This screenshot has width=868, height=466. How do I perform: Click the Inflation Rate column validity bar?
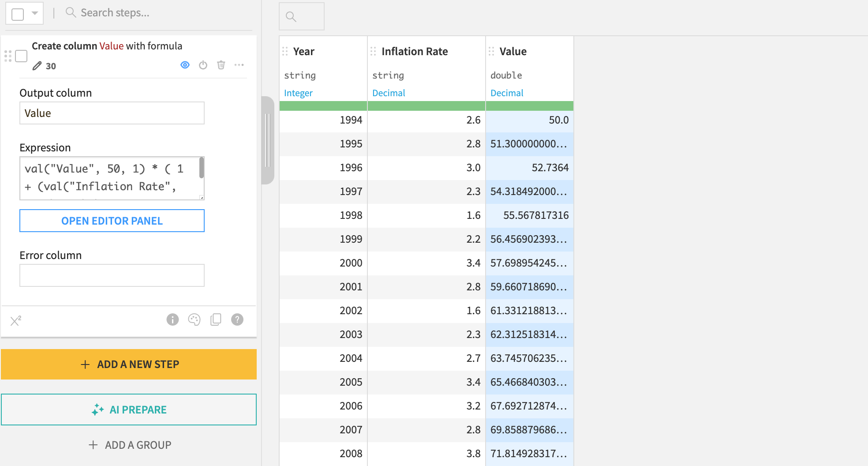pyautogui.click(x=427, y=106)
